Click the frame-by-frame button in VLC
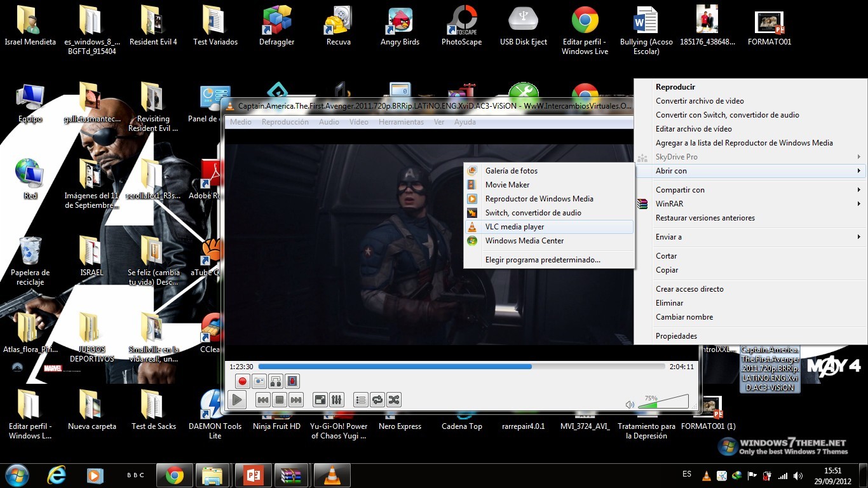868x488 pixels. tap(292, 381)
